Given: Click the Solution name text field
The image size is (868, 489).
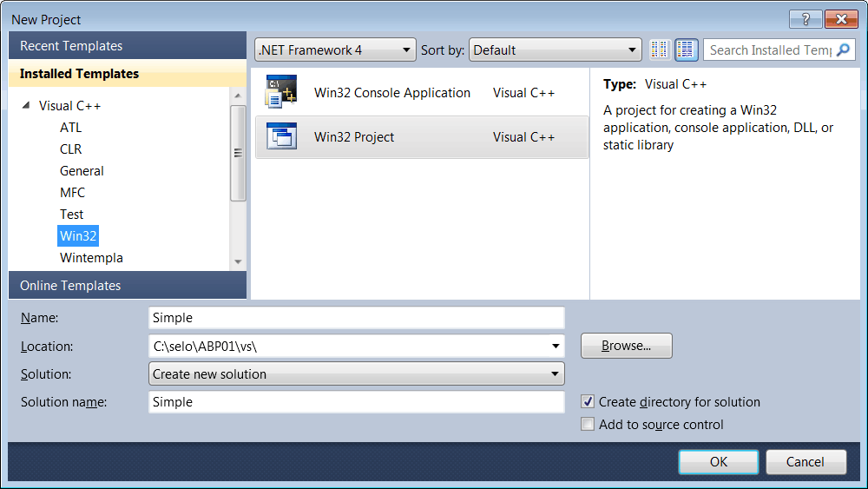Looking at the screenshot, I should 357,401.
